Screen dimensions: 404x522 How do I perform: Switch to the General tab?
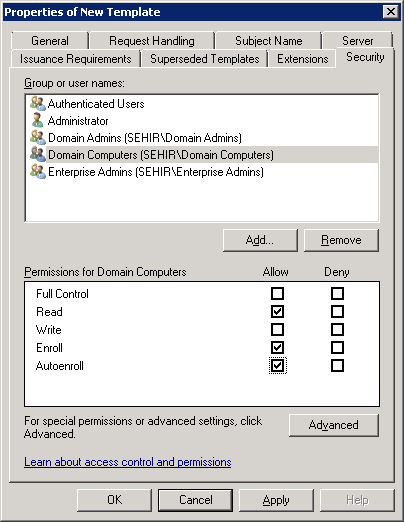[50, 41]
